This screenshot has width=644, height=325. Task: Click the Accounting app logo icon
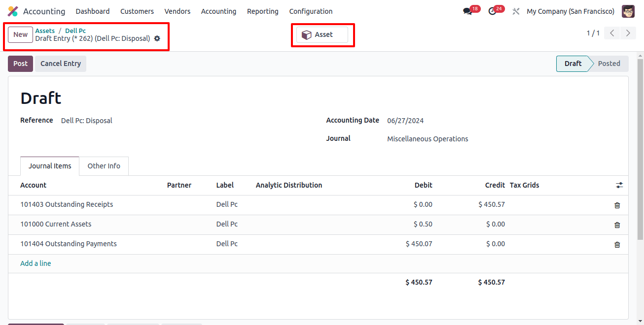pos(13,11)
